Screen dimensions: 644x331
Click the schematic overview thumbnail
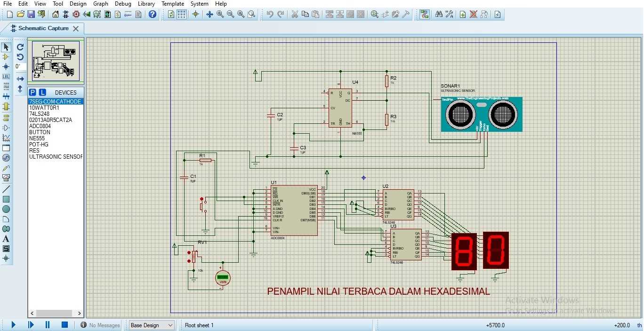coord(56,61)
